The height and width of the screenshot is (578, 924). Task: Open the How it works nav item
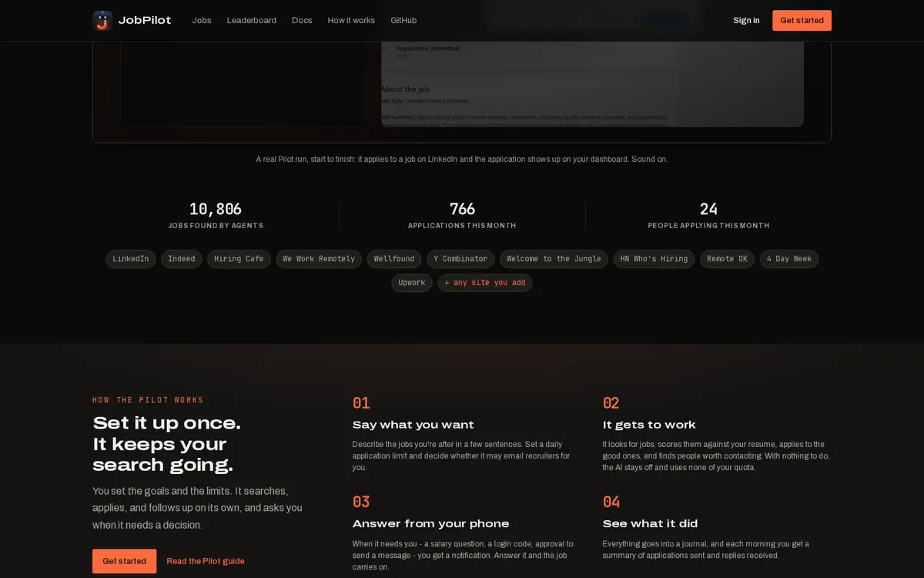tap(351, 20)
